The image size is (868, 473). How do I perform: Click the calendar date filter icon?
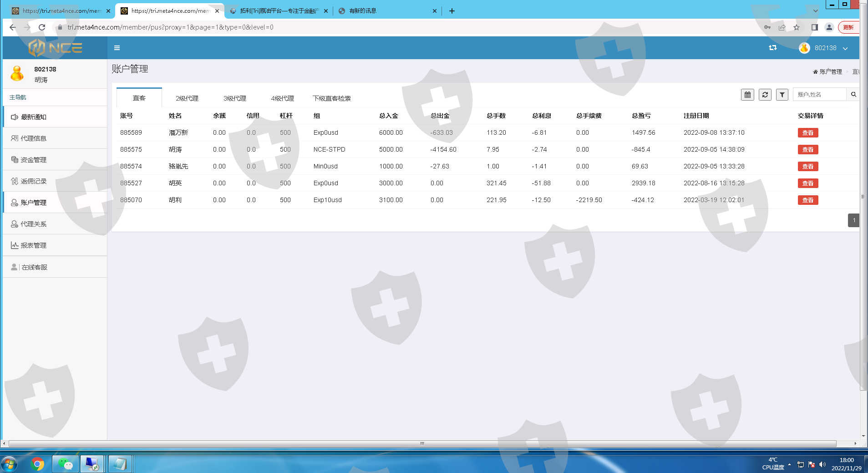pyautogui.click(x=747, y=95)
